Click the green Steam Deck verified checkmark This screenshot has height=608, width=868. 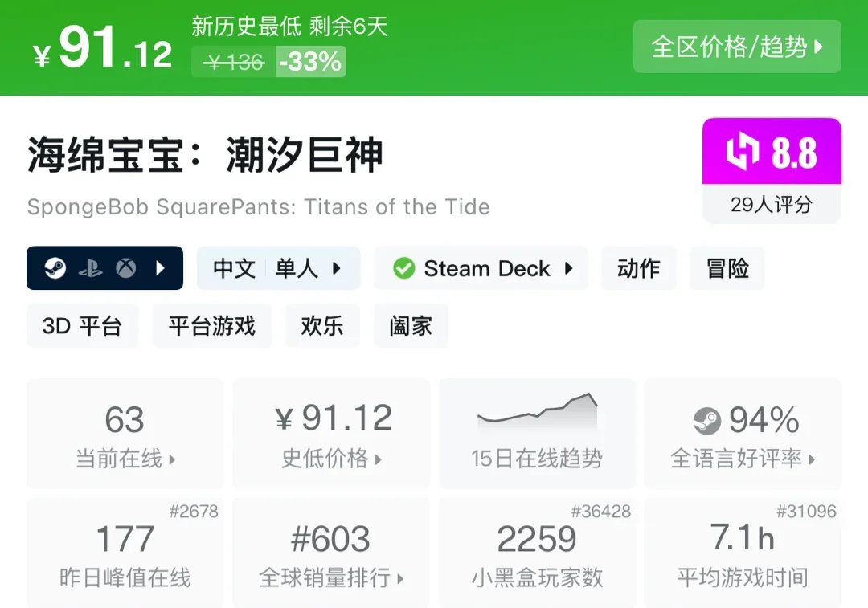pos(403,268)
